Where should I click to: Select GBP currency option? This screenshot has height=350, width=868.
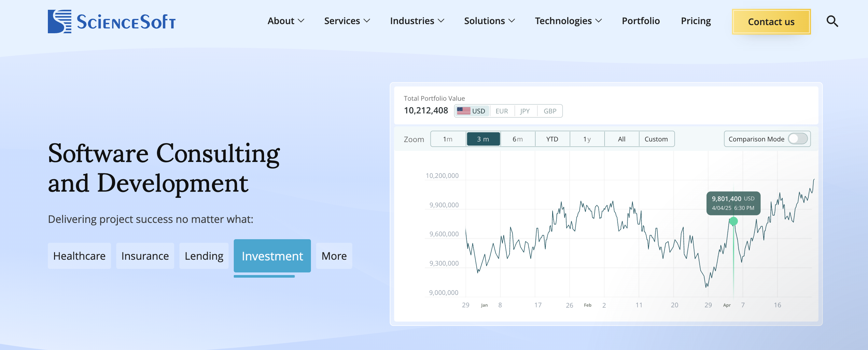pyautogui.click(x=550, y=111)
